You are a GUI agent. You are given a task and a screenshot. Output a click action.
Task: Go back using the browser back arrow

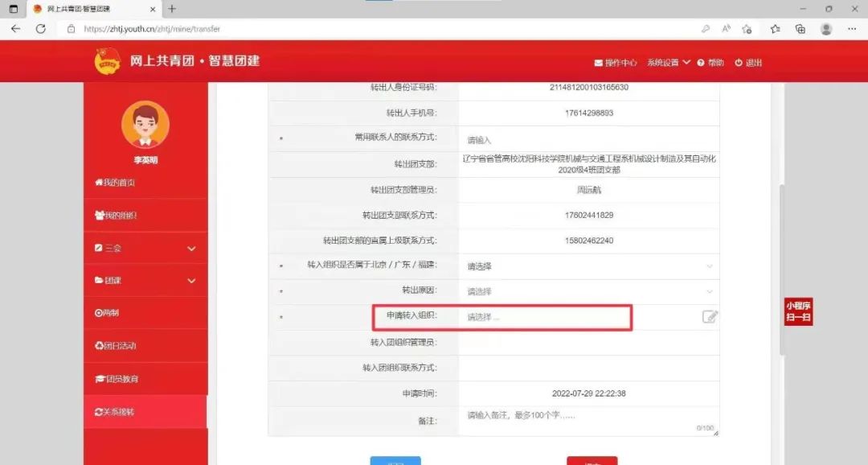click(x=15, y=29)
